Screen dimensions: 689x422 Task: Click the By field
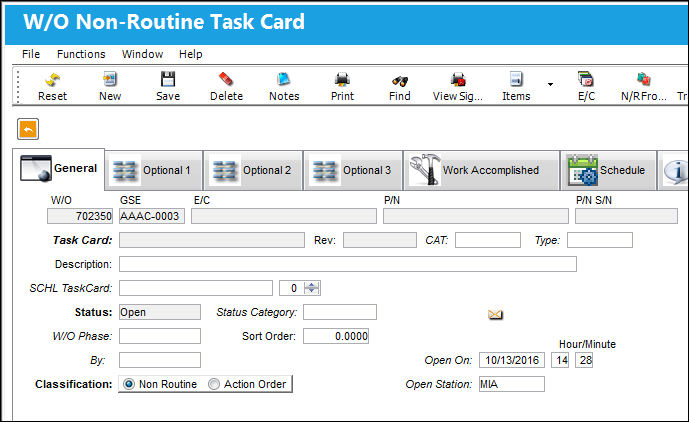tap(160, 360)
